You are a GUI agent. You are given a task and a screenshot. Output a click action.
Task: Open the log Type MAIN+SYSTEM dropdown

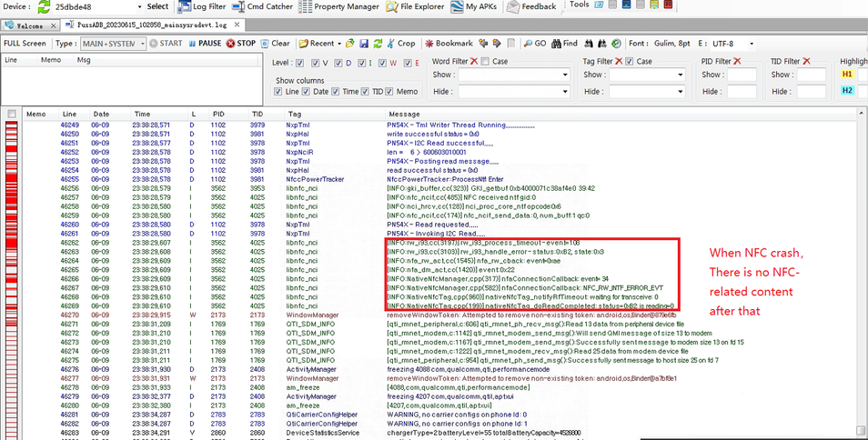tap(113, 43)
